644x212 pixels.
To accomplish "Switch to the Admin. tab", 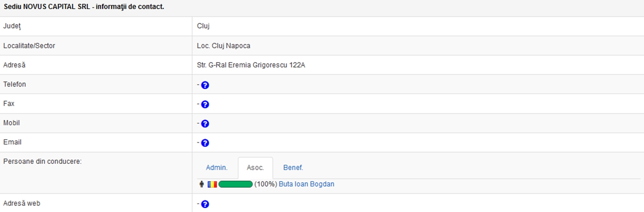I will (x=216, y=168).
